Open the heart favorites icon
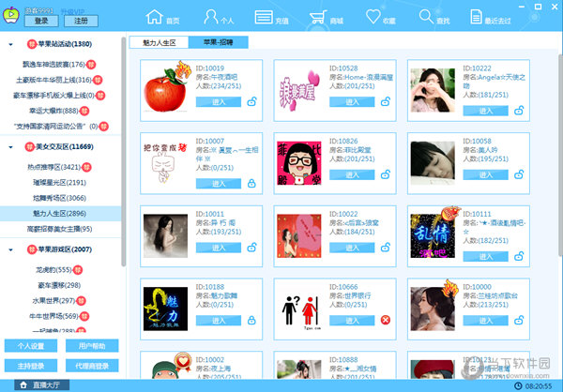The width and height of the screenshot is (563, 392). 373,17
